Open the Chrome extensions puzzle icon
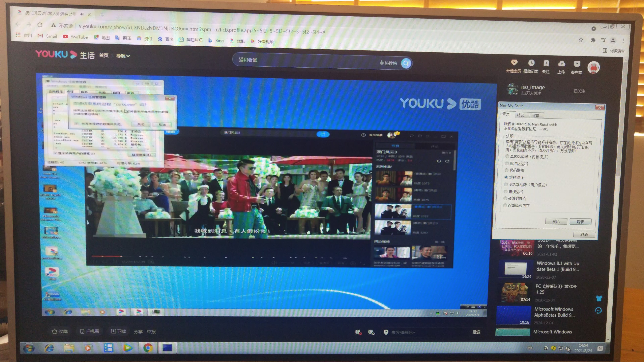Screen dimensions: 644x362 tap(593, 40)
